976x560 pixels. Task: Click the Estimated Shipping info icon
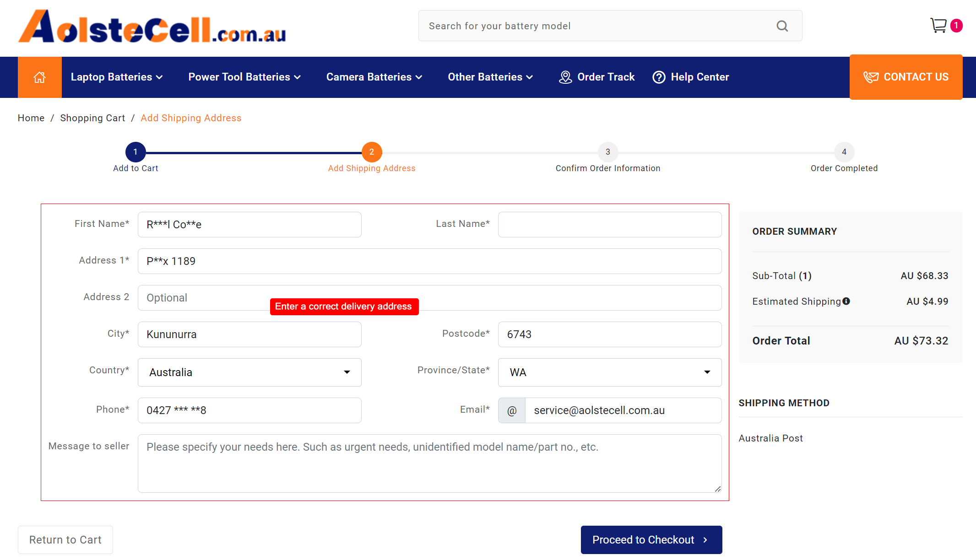pos(846,301)
